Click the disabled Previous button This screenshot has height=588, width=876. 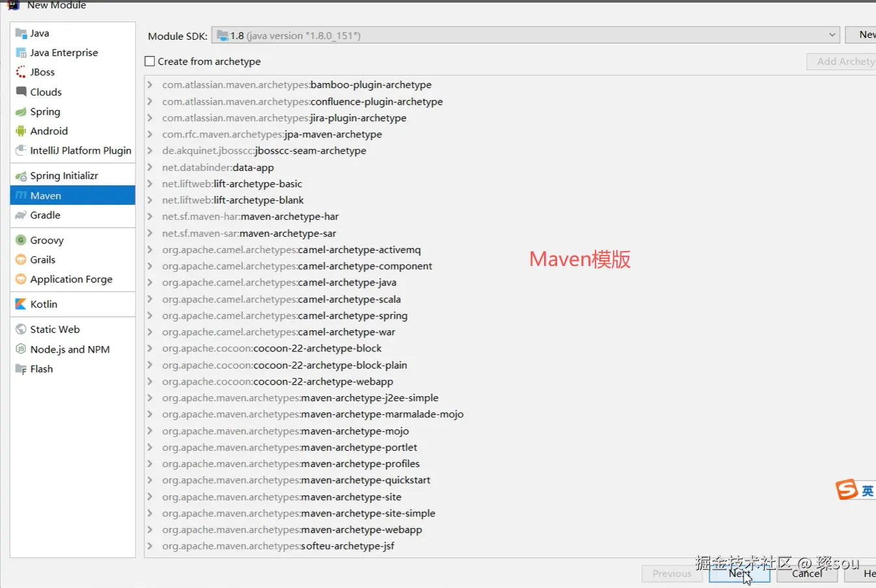tap(672, 573)
